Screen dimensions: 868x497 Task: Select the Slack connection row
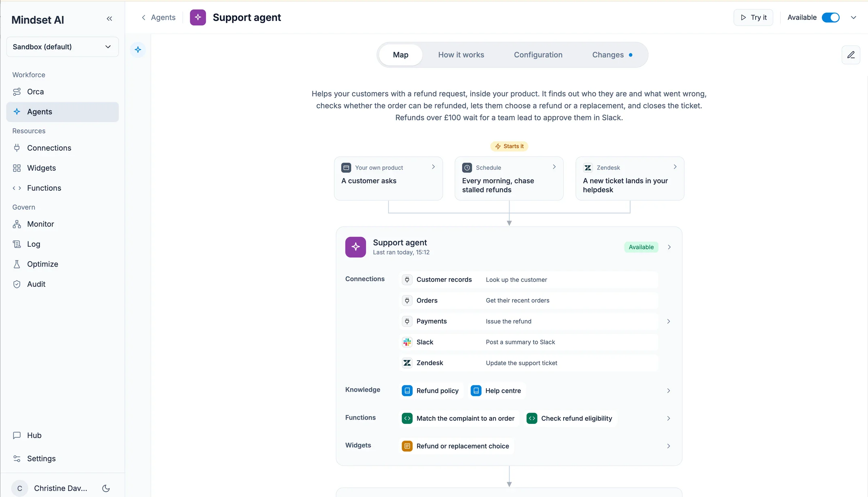tap(529, 342)
